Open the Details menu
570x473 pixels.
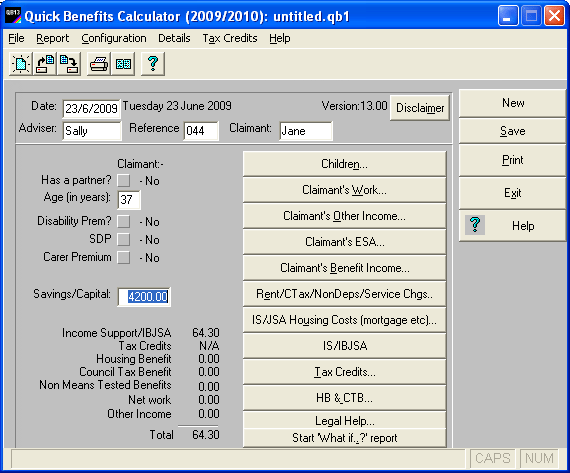[x=174, y=38]
